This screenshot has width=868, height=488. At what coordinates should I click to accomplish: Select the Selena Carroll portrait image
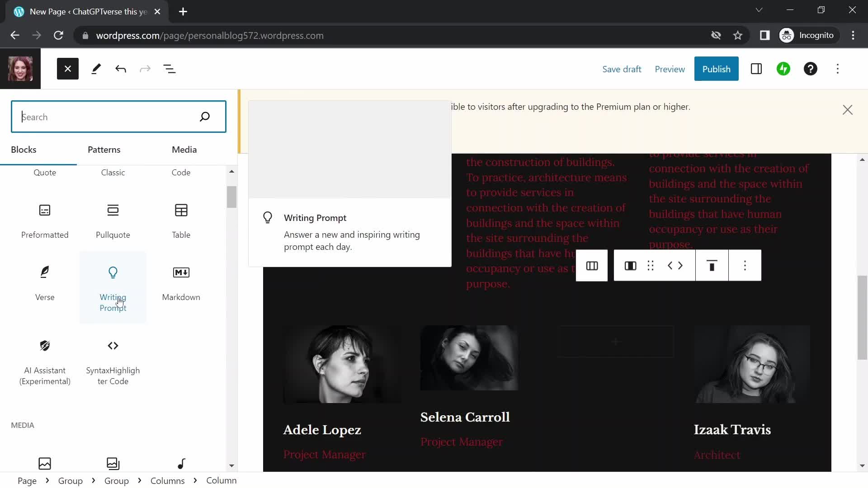tap(469, 358)
